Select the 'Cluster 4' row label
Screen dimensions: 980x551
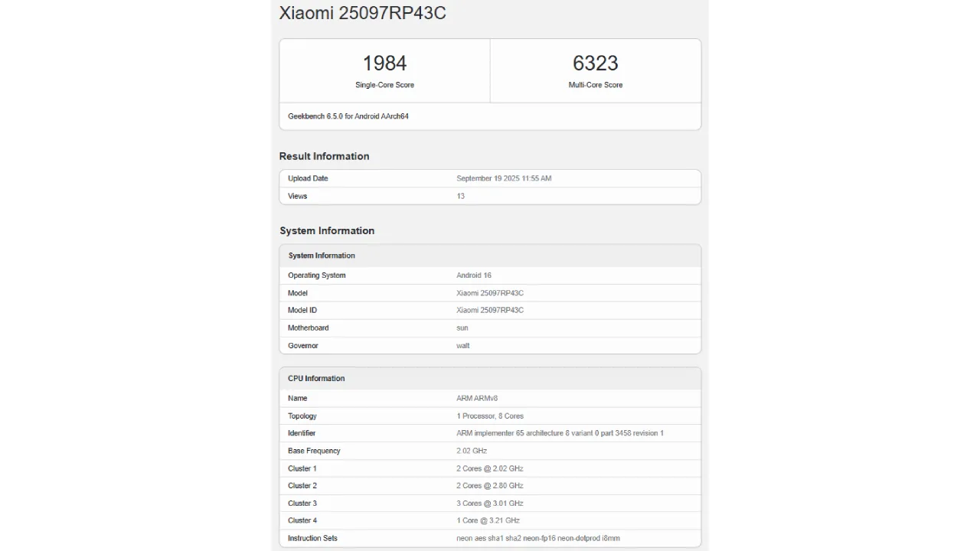click(x=302, y=520)
